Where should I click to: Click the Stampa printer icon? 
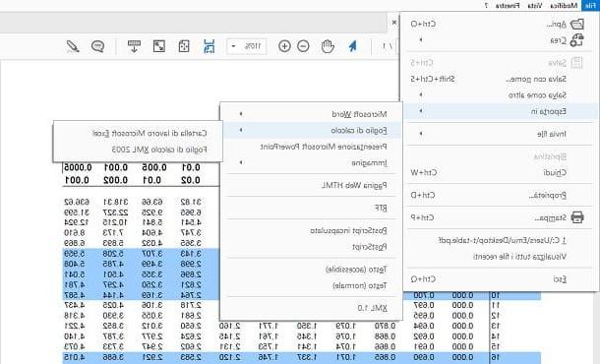click(x=577, y=217)
